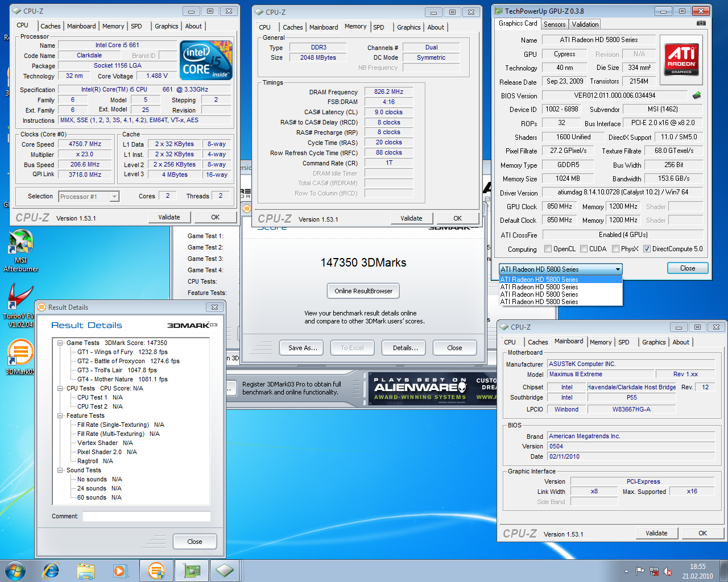Open Windows Media Player taskbar icon
Screen dimensions: 728x582
click(x=119, y=571)
